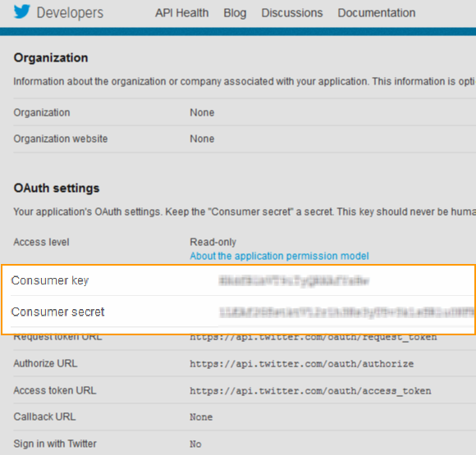Image resolution: width=476 pixels, height=455 pixels.
Task: Open the Documentation page
Action: (377, 13)
